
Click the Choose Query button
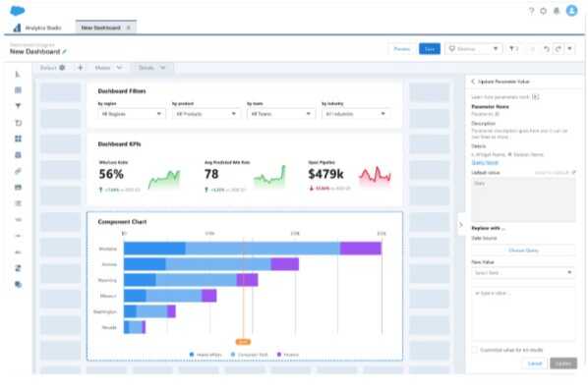[x=523, y=251]
